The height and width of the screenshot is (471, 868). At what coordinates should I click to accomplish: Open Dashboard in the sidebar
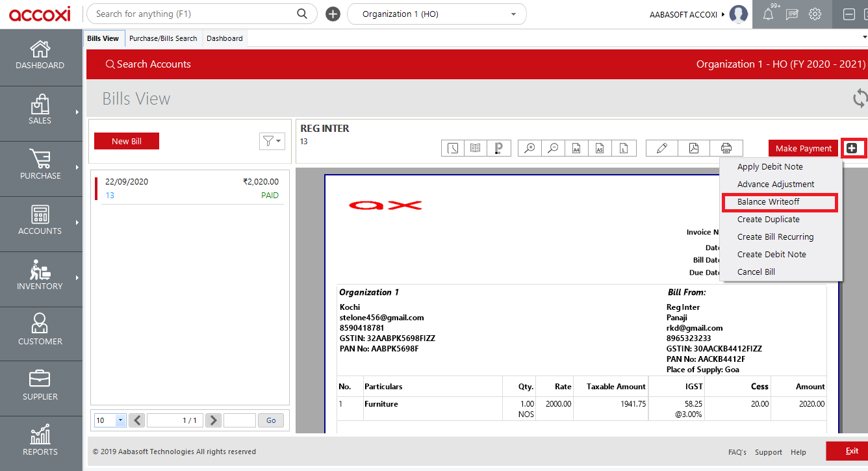(40, 56)
